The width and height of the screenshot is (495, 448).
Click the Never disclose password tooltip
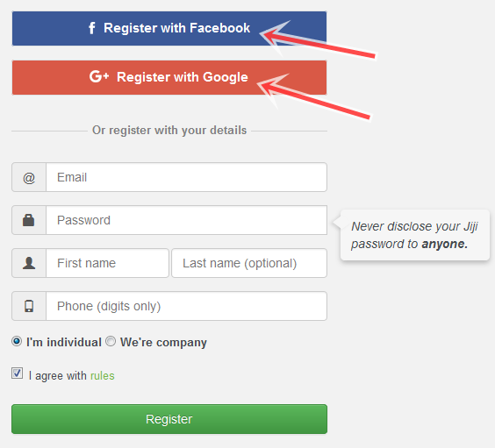[x=414, y=235]
